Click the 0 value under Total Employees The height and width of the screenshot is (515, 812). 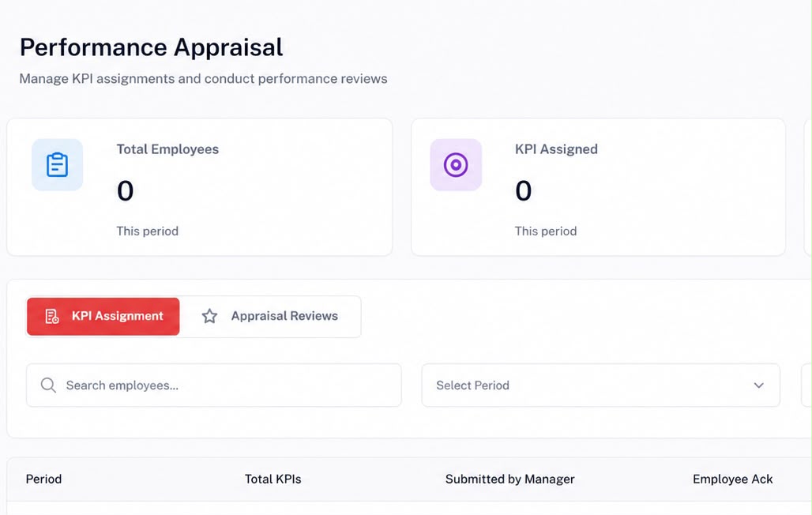pos(126,190)
